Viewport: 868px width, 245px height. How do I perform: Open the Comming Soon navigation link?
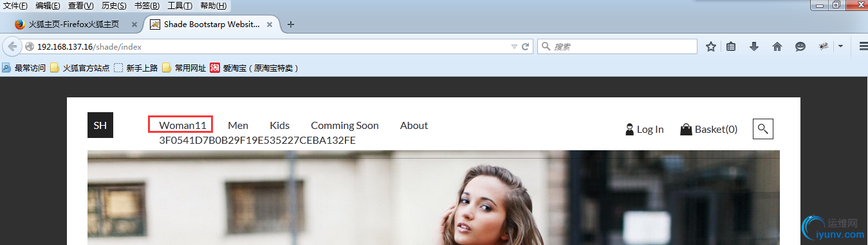[x=345, y=125]
